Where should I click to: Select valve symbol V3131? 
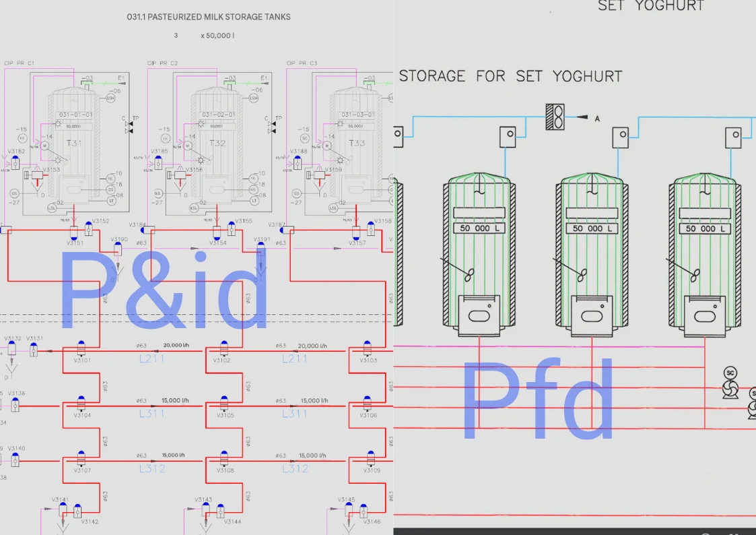[x=34, y=349]
